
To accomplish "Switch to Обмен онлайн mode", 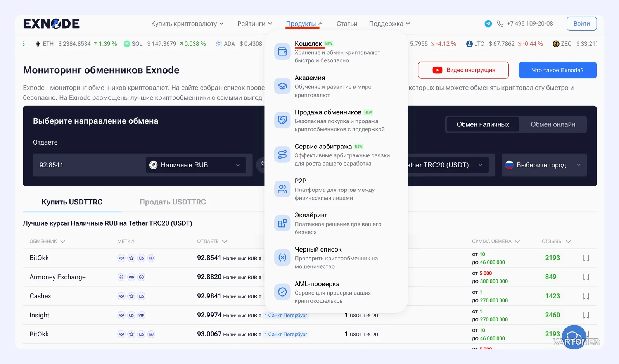I will click(553, 124).
